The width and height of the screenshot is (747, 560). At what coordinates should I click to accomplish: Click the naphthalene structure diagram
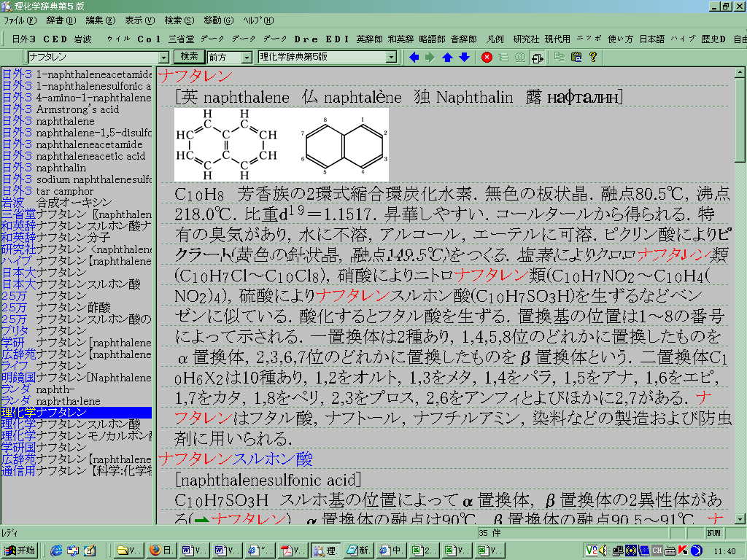point(282,145)
